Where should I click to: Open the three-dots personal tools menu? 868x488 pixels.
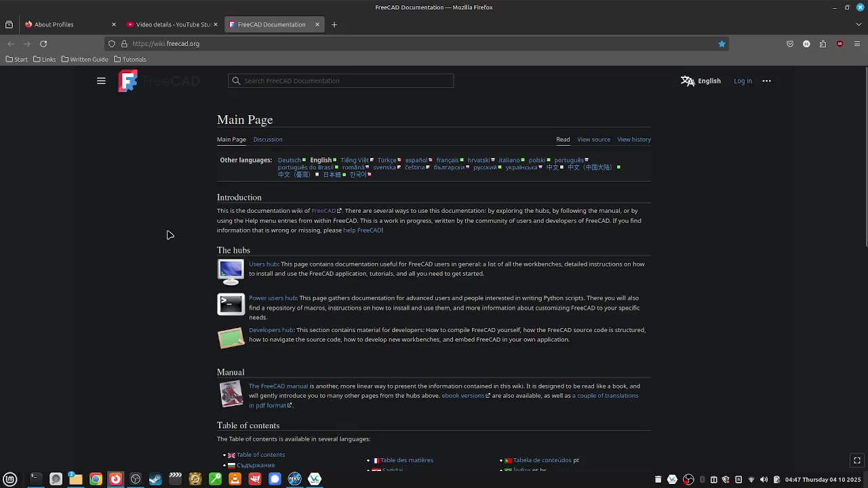pyautogui.click(x=767, y=81)
